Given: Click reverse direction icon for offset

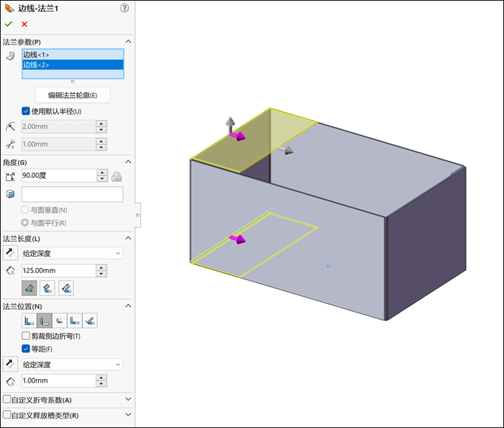Looking at the screenshot, I should tap(10, 364).
